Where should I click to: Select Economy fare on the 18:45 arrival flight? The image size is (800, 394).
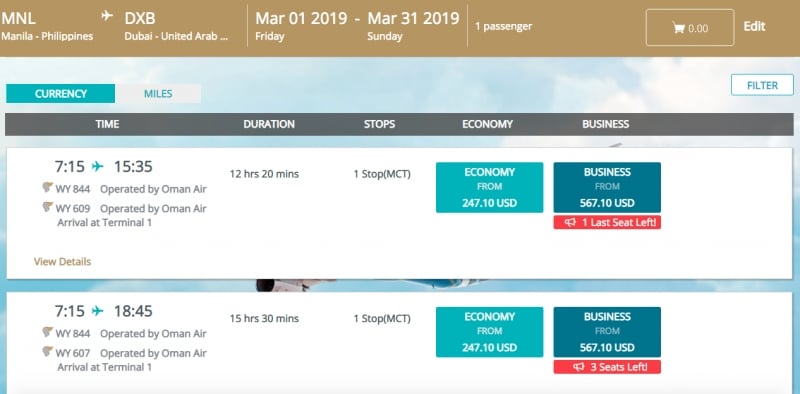489,332
